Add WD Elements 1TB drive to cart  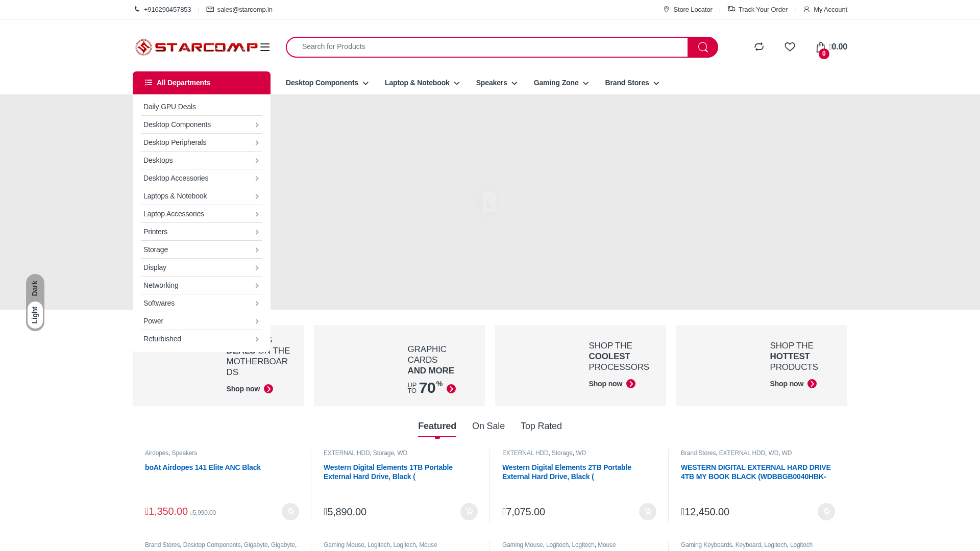469,512
